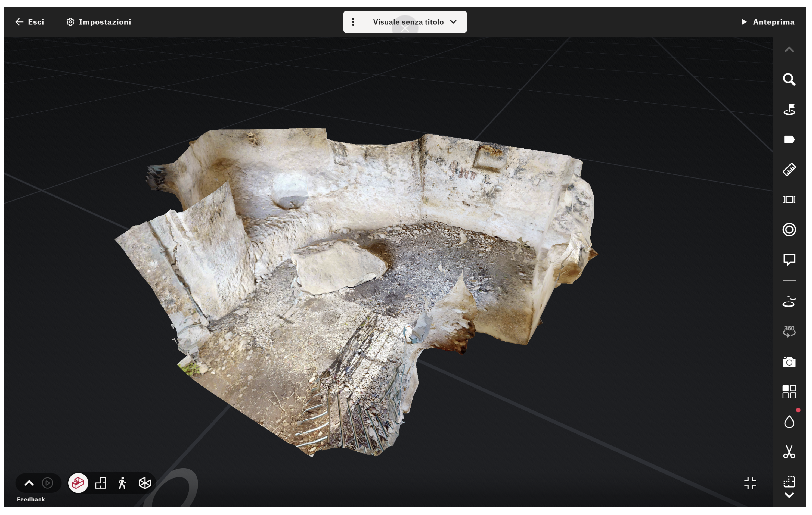Switch to walking inside view mode

pos(122,483)
